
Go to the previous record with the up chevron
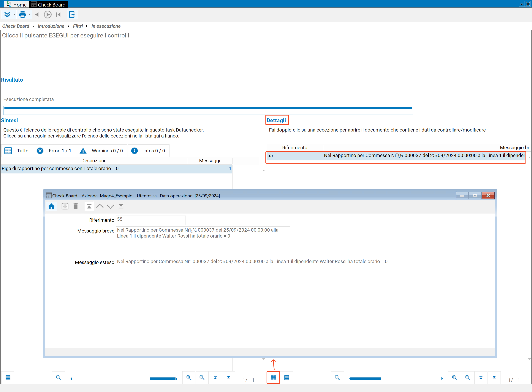(100, 206)
